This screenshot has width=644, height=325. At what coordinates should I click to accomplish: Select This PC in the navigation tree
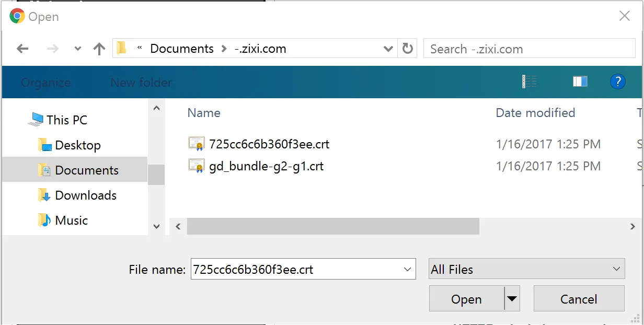pos(67,120)
